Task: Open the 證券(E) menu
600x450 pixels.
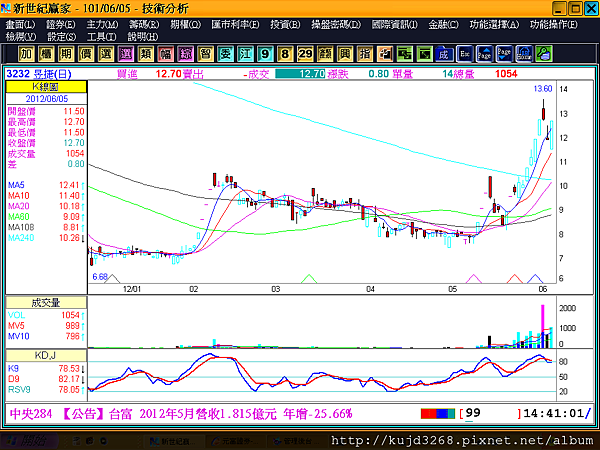Action: click(60, 25)
